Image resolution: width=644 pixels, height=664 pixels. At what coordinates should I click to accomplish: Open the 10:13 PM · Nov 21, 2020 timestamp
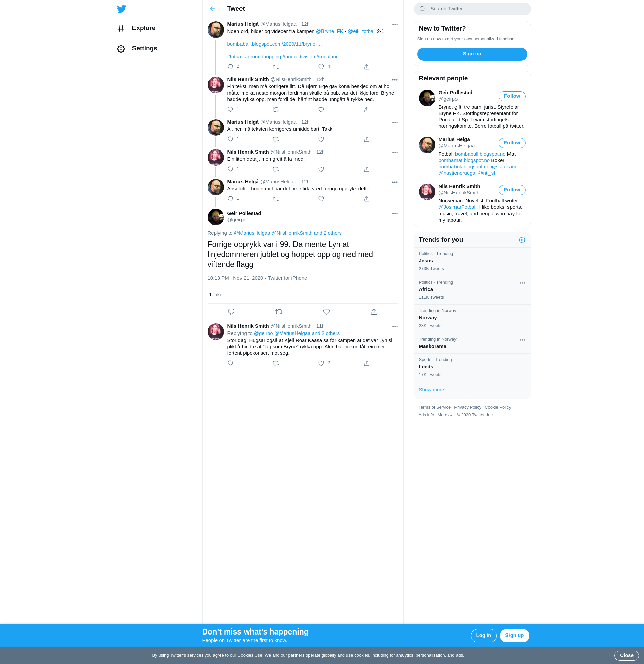(235, 278)
